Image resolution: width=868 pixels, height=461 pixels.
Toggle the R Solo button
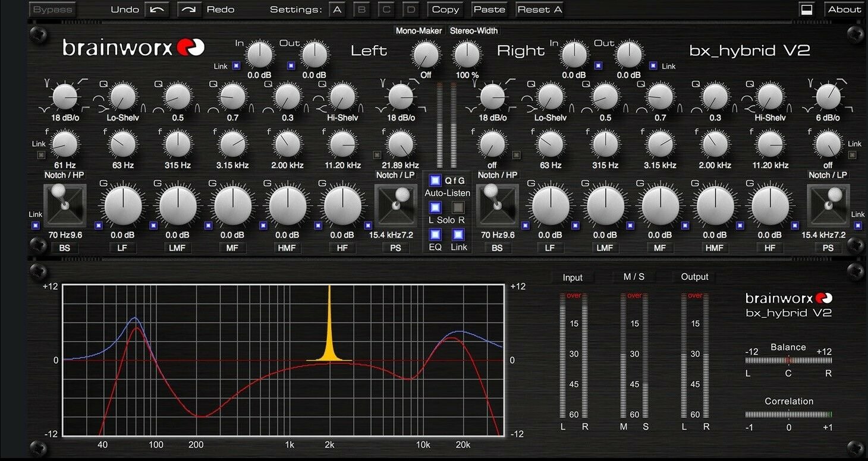[458, 207]
